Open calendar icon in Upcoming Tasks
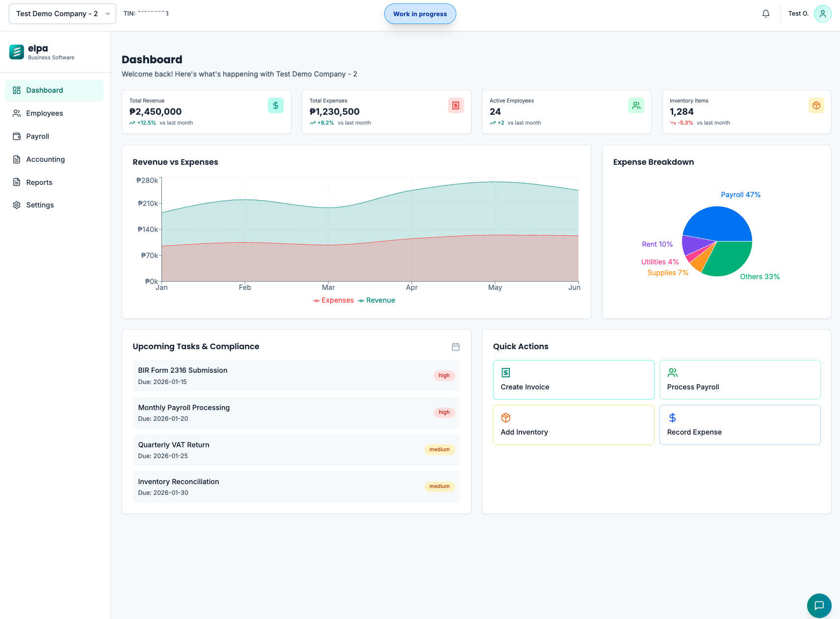The image size is (840, 619). (456, 347)
